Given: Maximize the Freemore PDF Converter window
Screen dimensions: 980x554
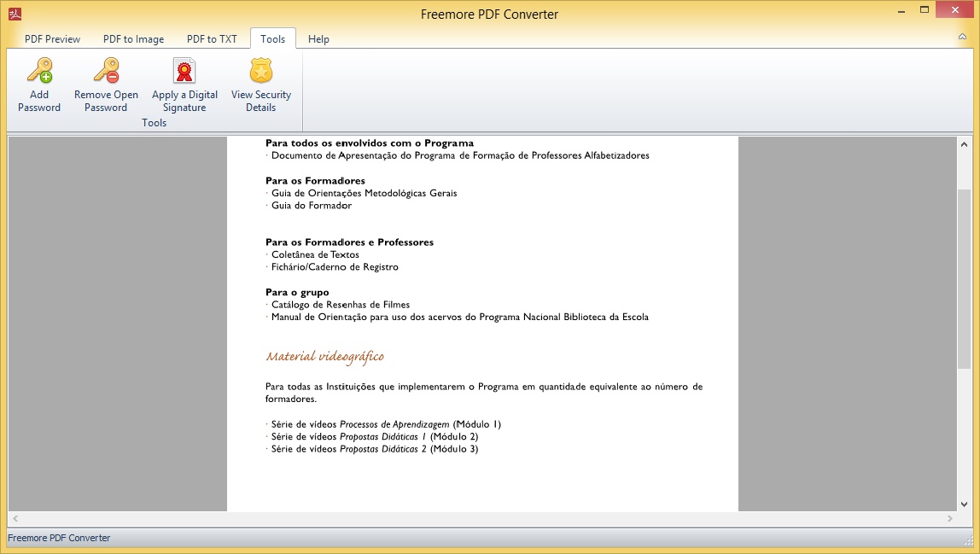Looking at the screenshot, I should (x=925, y=10).
